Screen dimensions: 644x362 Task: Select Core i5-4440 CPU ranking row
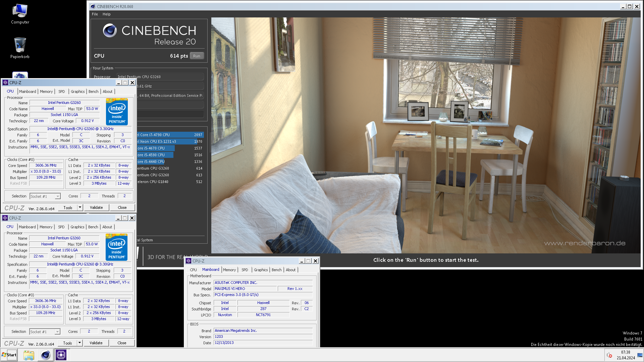(x=170, y=162)
